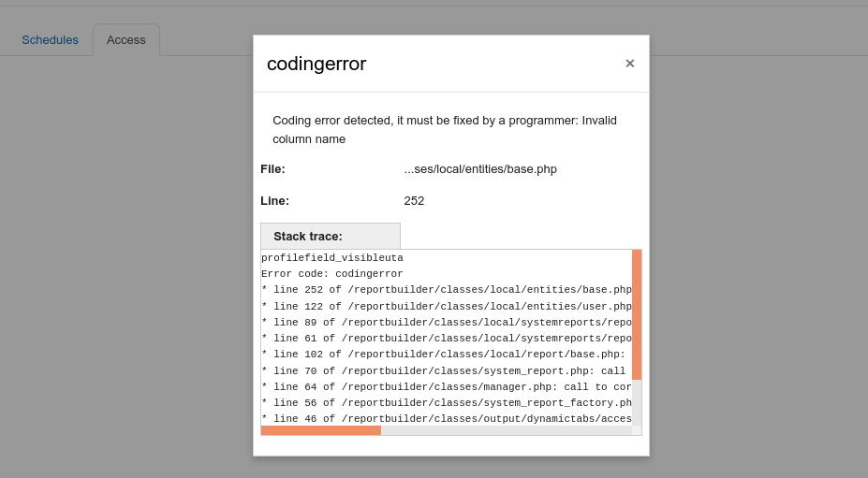Click trace row 'line 46 of' dynamictabs
Image resolution: width=868 pixels, height=478 pixels.
coord(447,419)
